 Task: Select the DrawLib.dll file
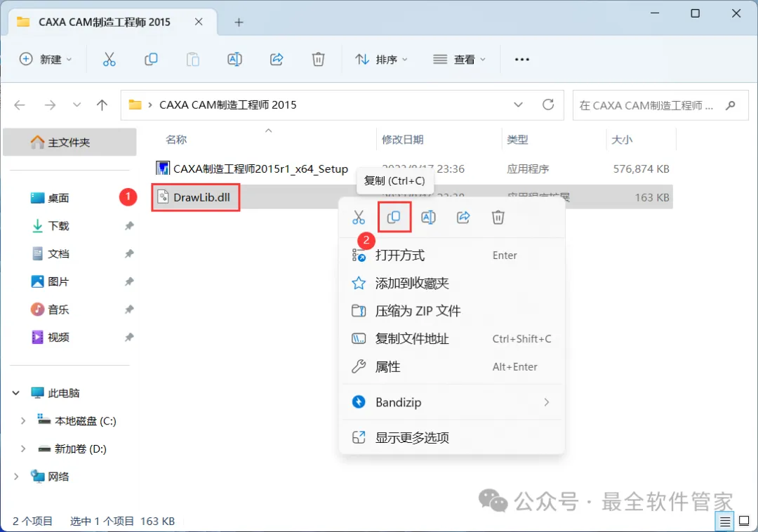pyautogui.click(x=195, y=197)
